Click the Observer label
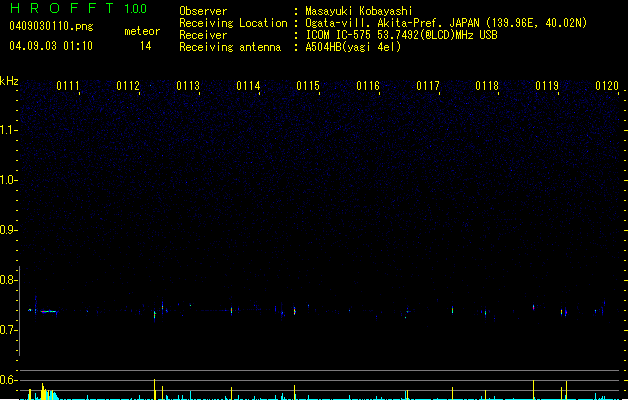The image size is (629, 400). (203, 11)
